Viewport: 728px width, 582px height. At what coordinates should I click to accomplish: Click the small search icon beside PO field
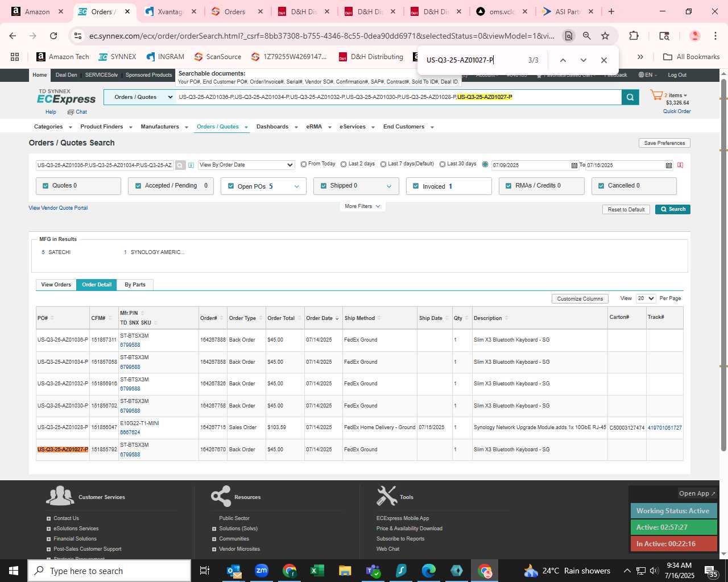[x=180, y=165]
